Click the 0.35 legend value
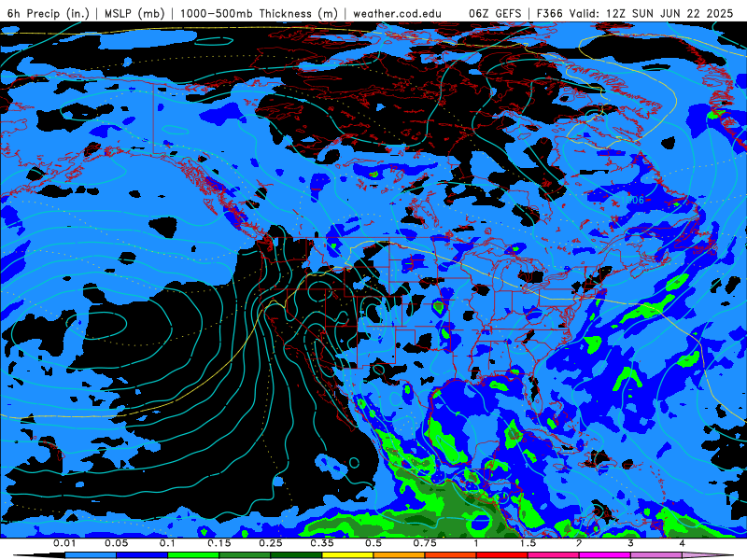 pos(322,543)
